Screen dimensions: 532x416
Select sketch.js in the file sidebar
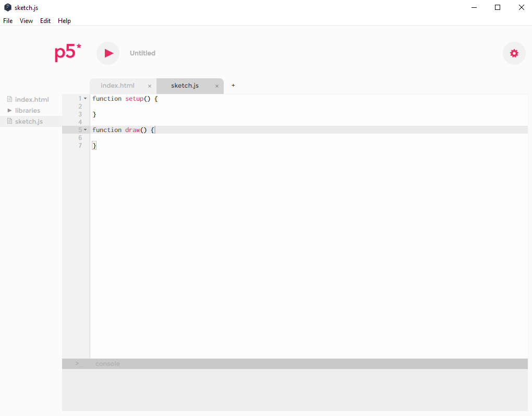pos(29,122)
